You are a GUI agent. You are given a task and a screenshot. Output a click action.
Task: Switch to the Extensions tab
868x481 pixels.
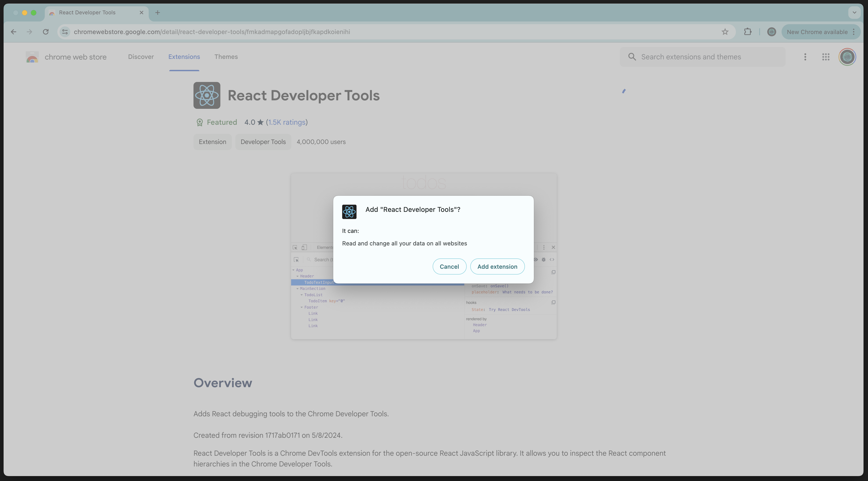pyautogui.click(x=184, y=57)
